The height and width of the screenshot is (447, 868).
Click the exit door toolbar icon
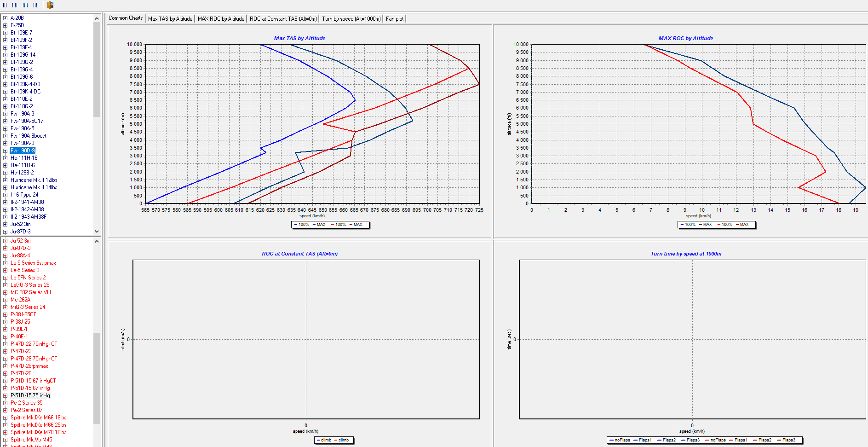tap(51, 5)
